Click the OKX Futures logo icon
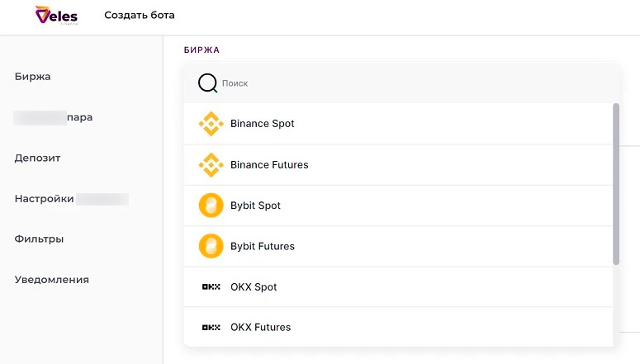This screenshot has width=640, height=364. pyautogui.click(x=211, y=328)
